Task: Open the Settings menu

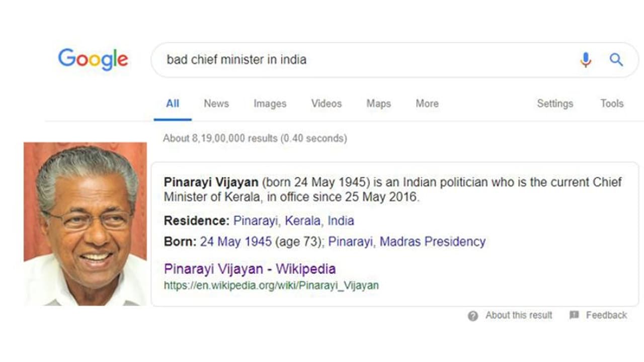Action: [x=555, y=104]
